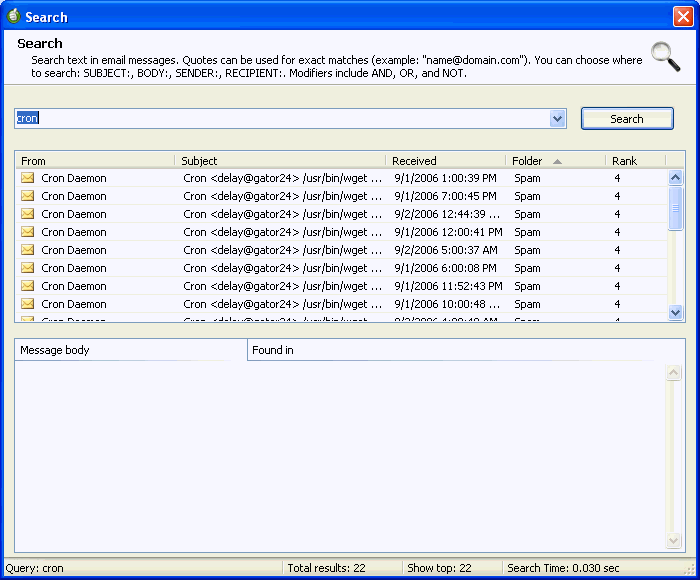Click Show top: 22 in the status bar
The image size is (700, 580).
pyautogui.click(x=439, y=568)
